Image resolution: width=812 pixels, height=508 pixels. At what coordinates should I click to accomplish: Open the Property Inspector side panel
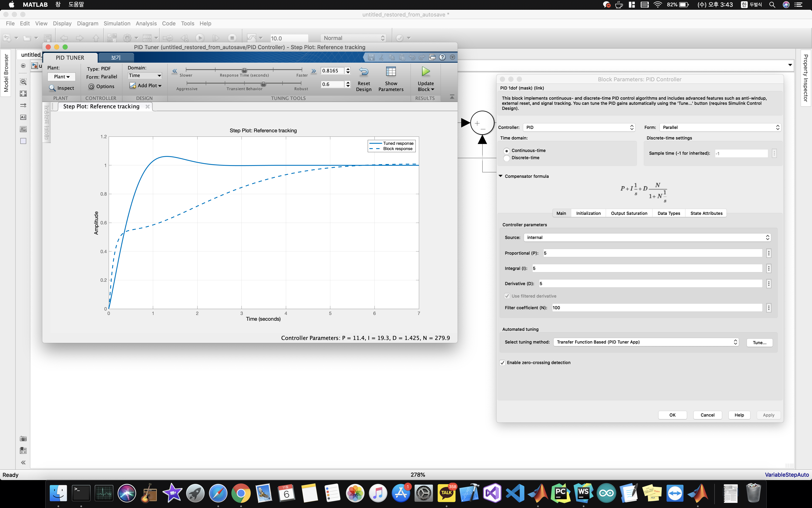point(805,78)
